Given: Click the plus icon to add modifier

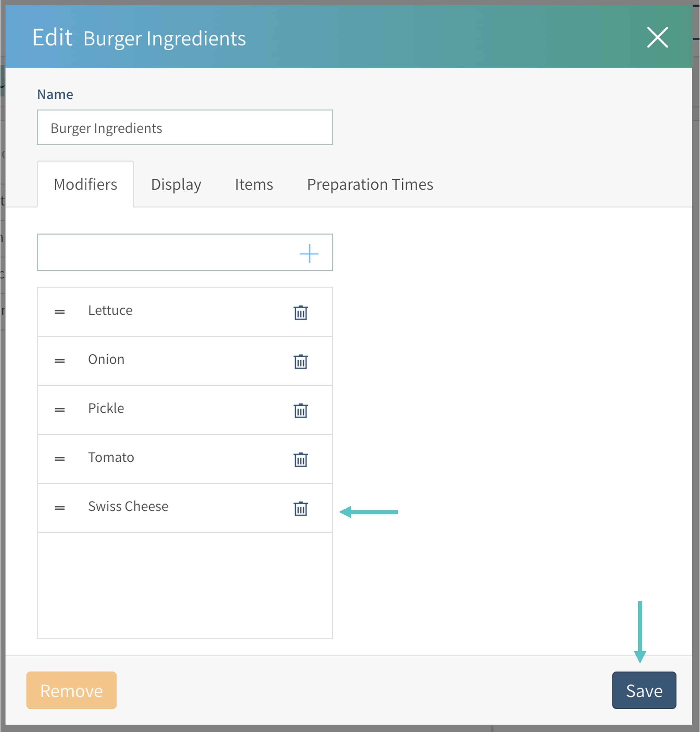Looking at the screenshot, I should [x=309, y=253].
